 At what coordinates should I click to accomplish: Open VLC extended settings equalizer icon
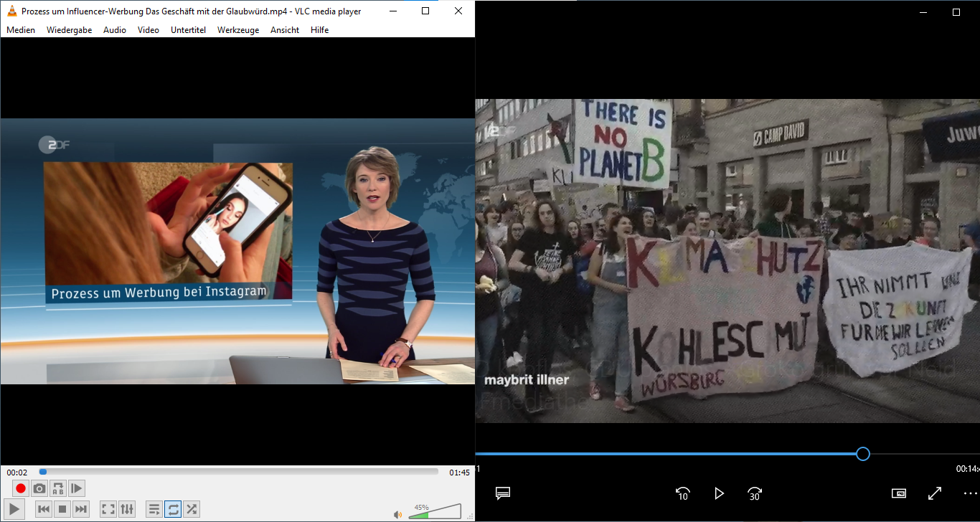[x=127, y=509]
